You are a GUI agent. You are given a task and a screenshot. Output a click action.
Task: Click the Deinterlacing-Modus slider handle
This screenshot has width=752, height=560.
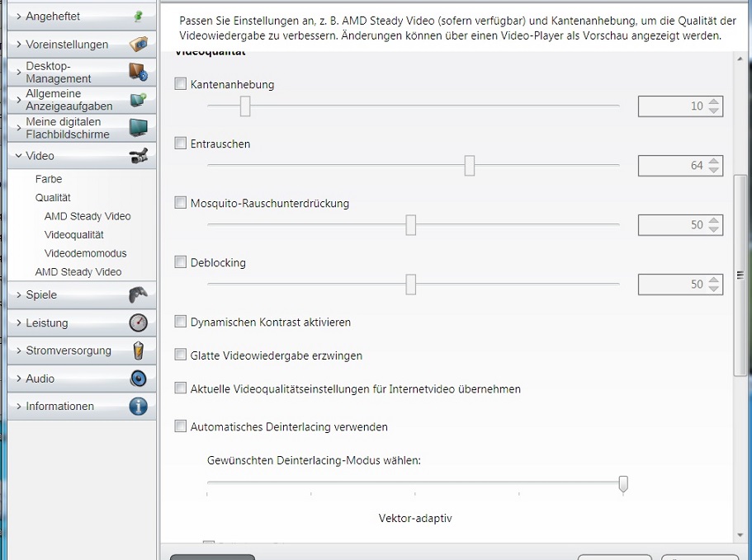(623, 483)
